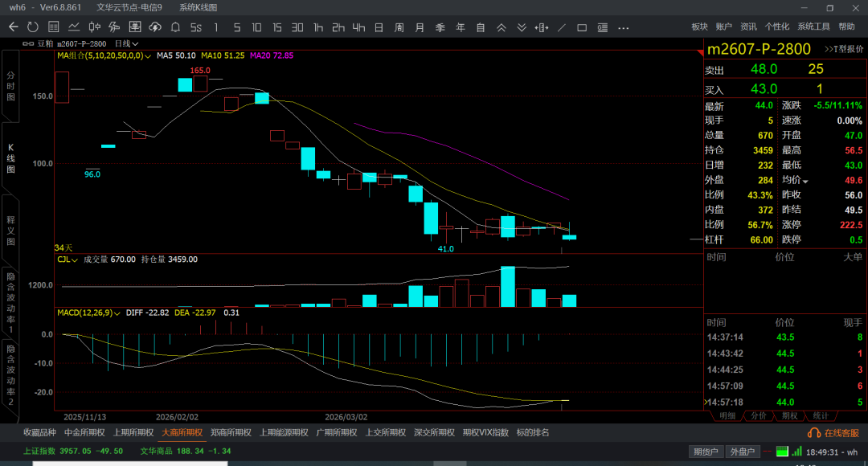Switch to the 1h chart period
The height and width of the screenshot is (466, 868).
point(318,27)
